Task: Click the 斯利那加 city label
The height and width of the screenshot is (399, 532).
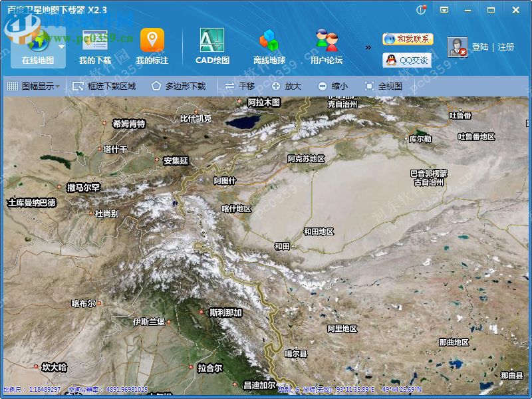Action: coord(225,313)
